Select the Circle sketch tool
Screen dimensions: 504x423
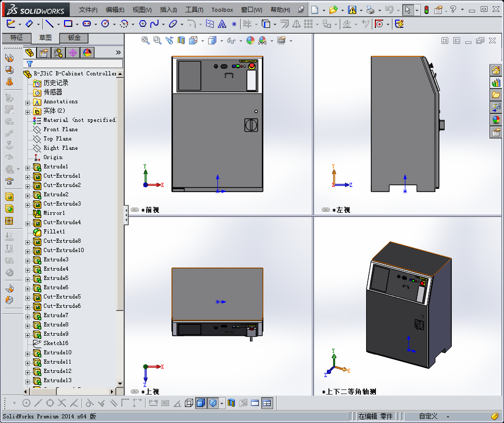pyautogui.click(x=105, y=24)
